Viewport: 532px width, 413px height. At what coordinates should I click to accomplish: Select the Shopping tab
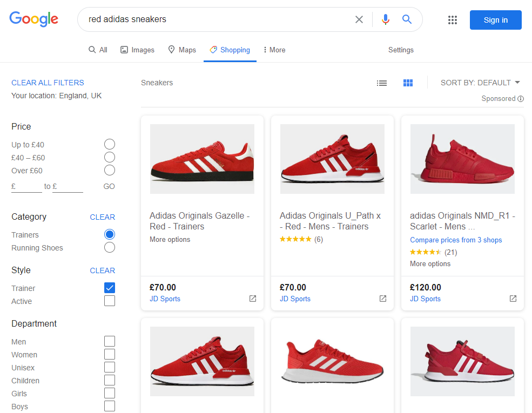(230, 50)
